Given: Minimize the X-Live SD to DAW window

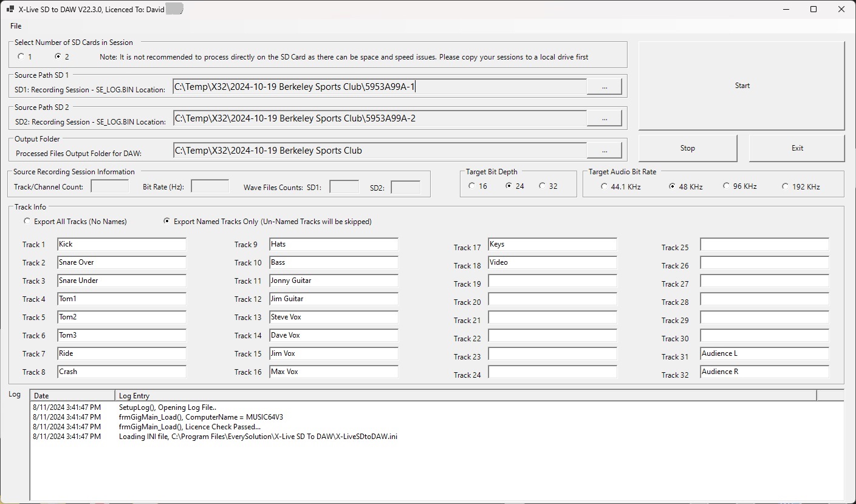Looking at the screenshot, I should (786, 9).
